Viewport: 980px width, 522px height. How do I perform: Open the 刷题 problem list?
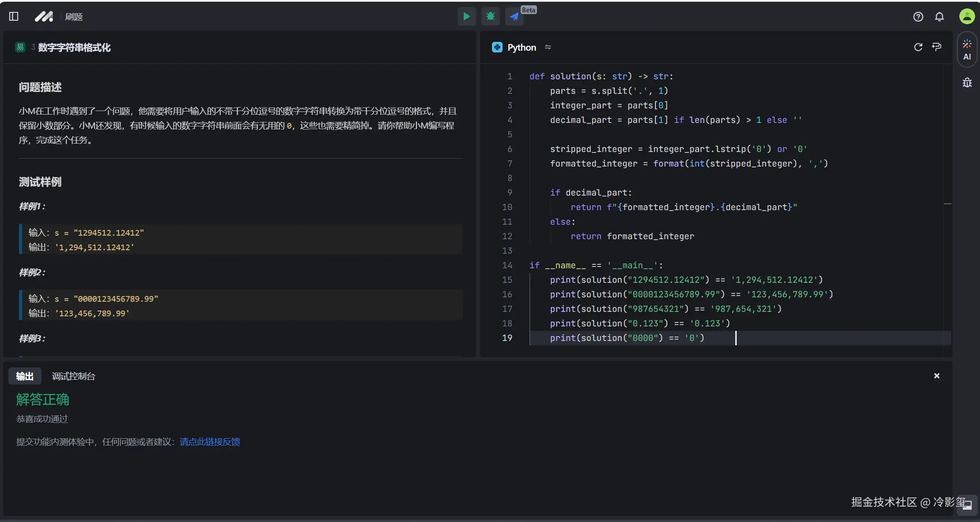point(74,17)
